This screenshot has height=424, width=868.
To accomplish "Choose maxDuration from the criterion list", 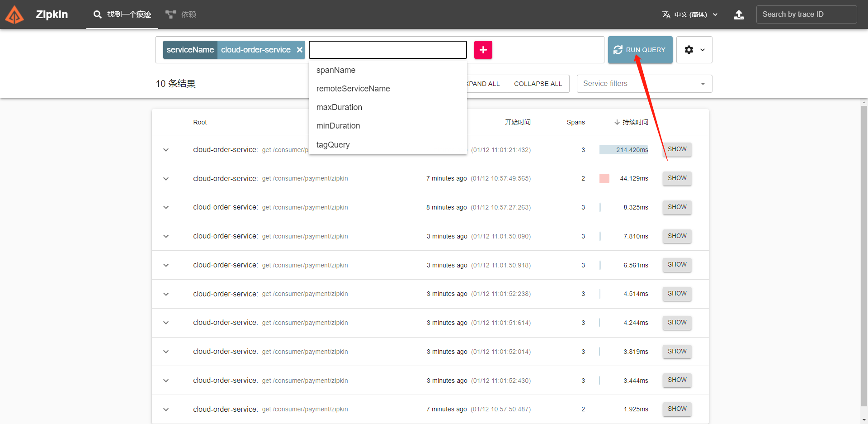I will (x=388, y=107).
